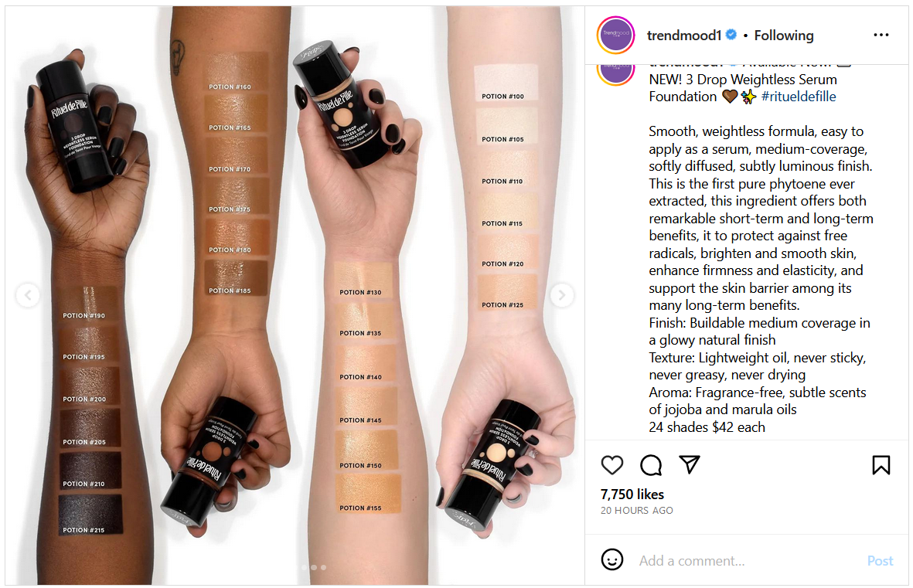
Task: Toggle the Following button
Action: [x=784, y=36]
